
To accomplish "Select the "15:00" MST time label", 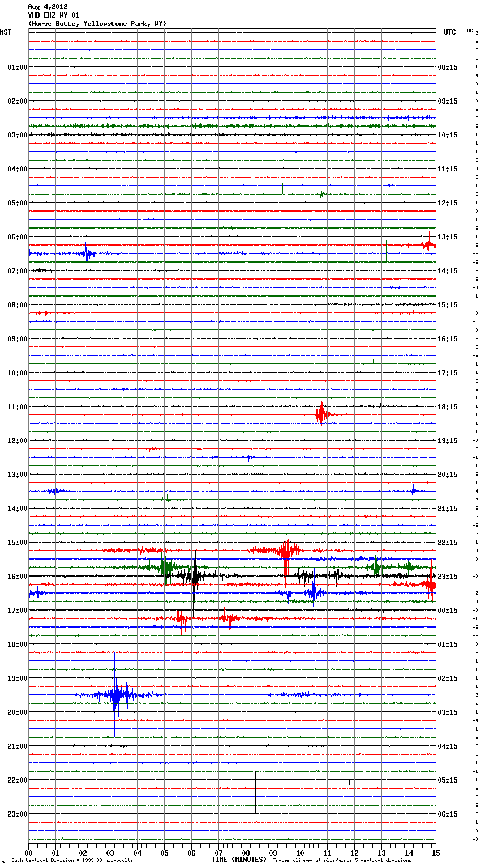I will click(18, 543).
